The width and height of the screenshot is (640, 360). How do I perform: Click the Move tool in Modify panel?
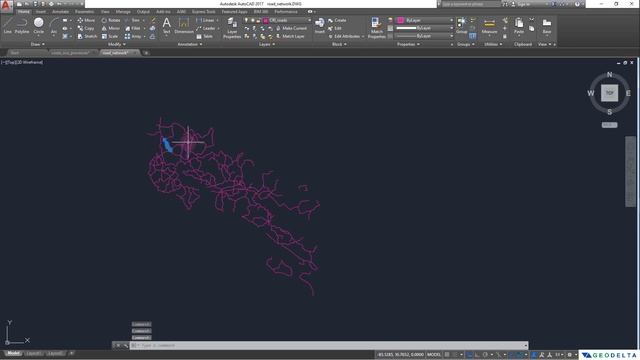coord(86,20)
